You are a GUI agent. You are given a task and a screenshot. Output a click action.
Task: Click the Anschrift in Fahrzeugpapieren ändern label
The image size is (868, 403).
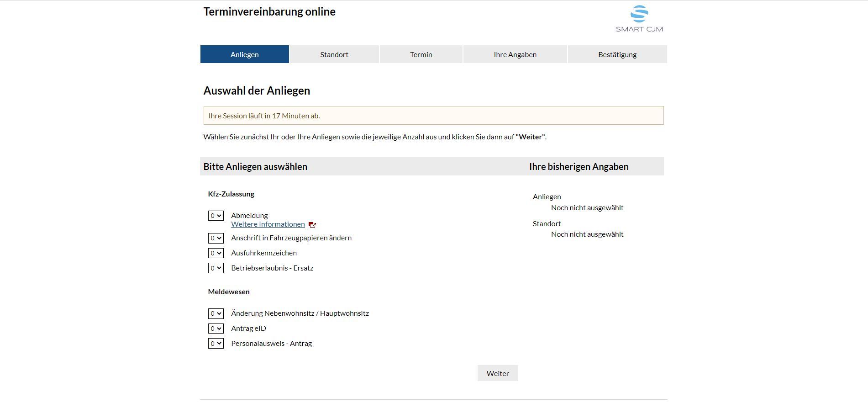(291, 238)
